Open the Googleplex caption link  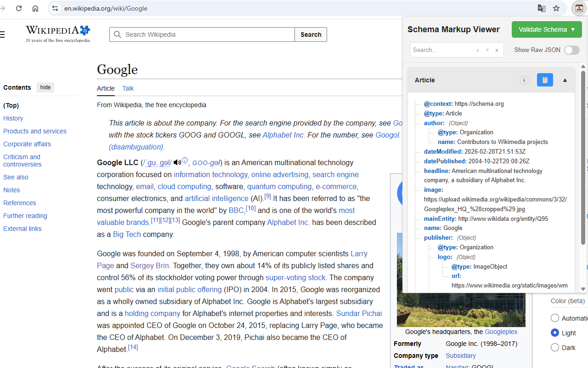click(501, 332)
